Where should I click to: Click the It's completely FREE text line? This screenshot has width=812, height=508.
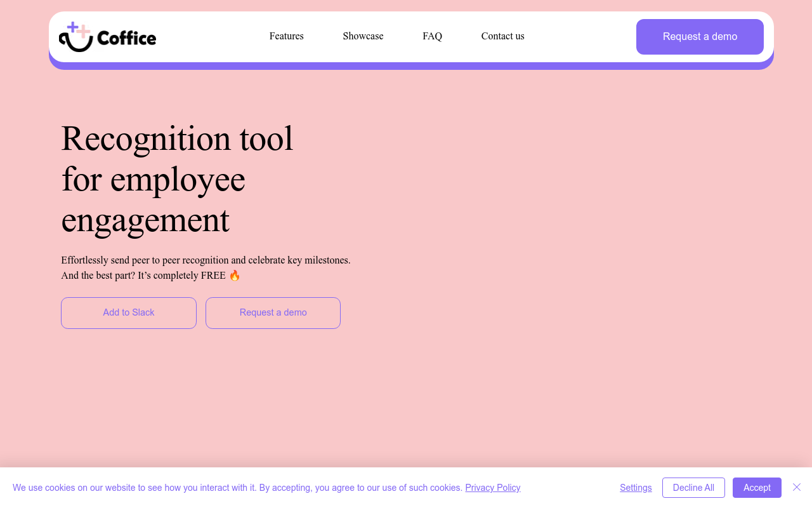click(x=143, y=276)
